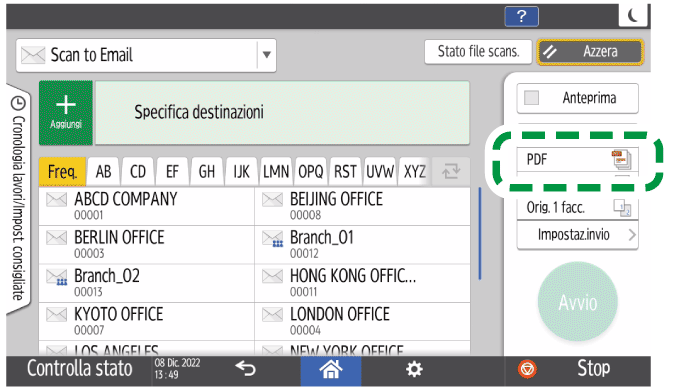Select BEIJING OFFICE destination

pos(362,206)
